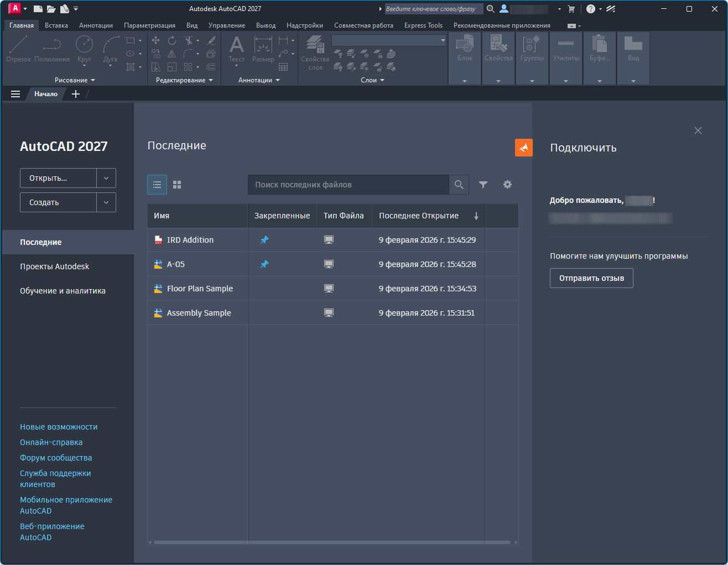Viewport: 728px width, 565px height.
Task: Open the Floor Plan Sample file
Action: click(x=333, y=289)
